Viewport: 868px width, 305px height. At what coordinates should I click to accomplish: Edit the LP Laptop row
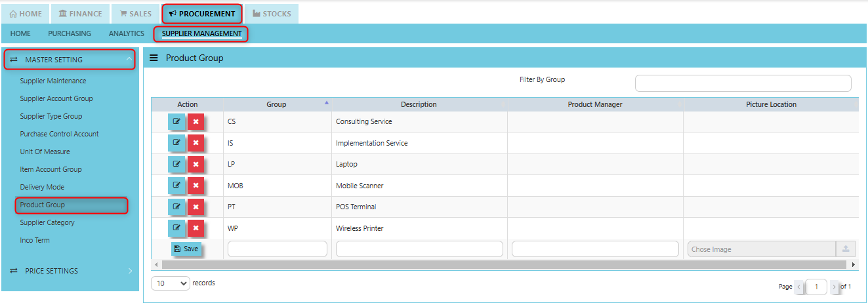coord(176,165)
